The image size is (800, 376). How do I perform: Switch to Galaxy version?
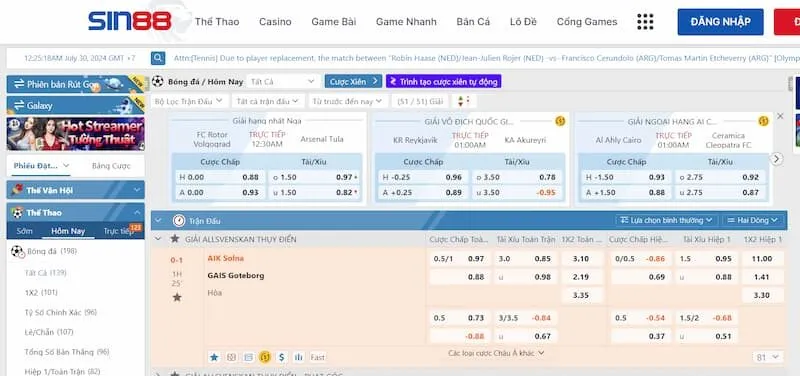(x=76, y=105)
